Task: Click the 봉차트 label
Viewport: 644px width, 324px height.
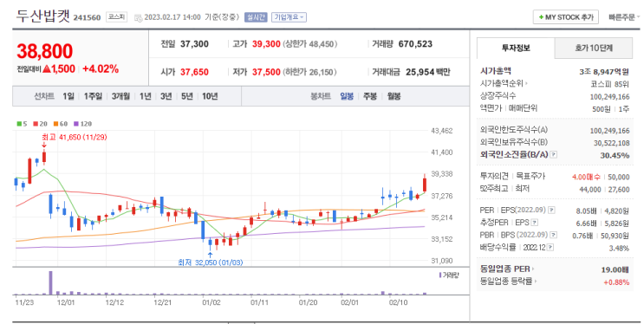Action: [x=321, y=96]
